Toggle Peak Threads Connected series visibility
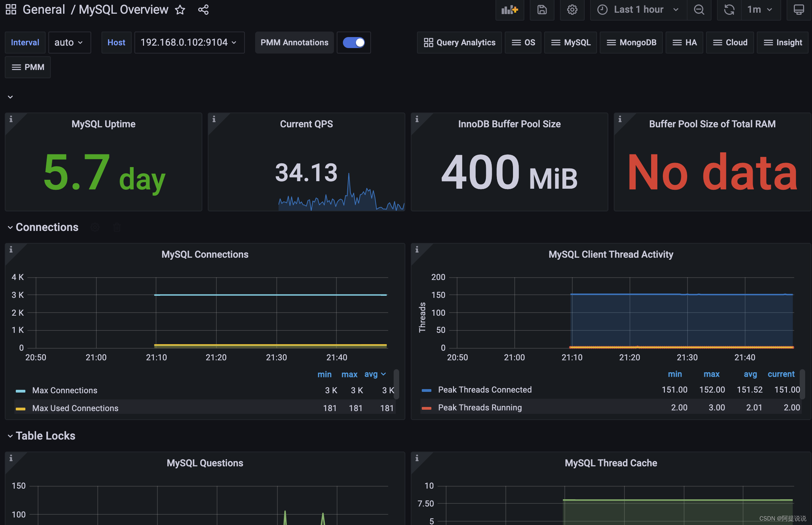Screen dimensions: 812x525 tap(485, 390)
